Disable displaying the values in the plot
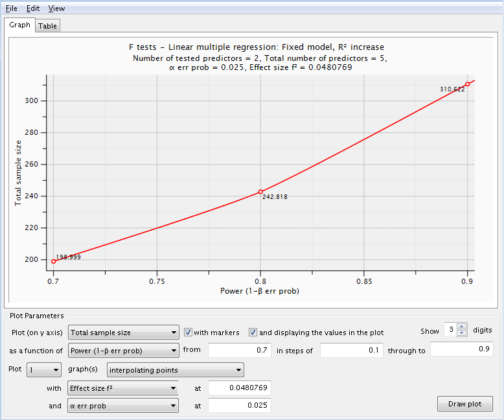This screenshot has height=420, width=504. click(253, 332)
